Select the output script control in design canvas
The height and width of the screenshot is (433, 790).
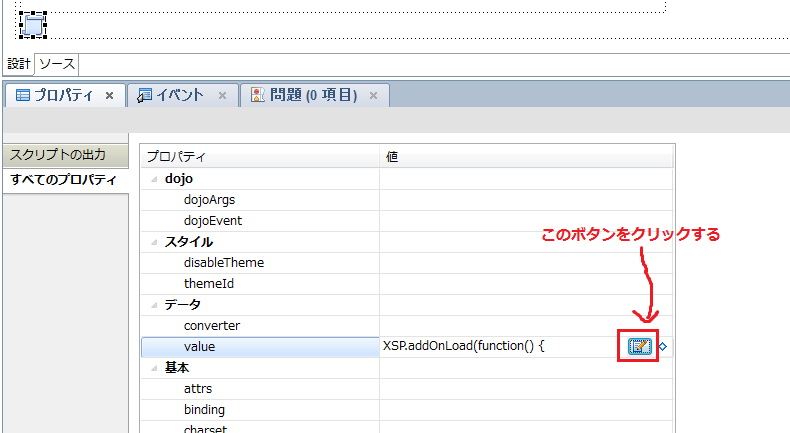33,25
